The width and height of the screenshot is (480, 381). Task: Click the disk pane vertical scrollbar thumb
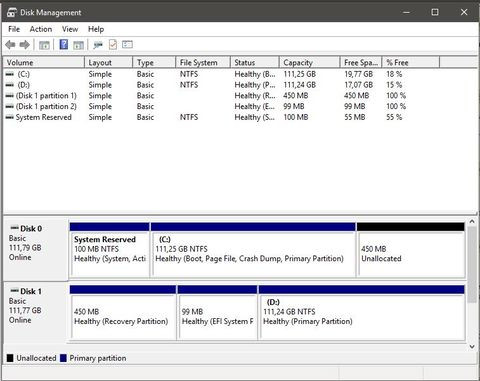click(472, 265)
